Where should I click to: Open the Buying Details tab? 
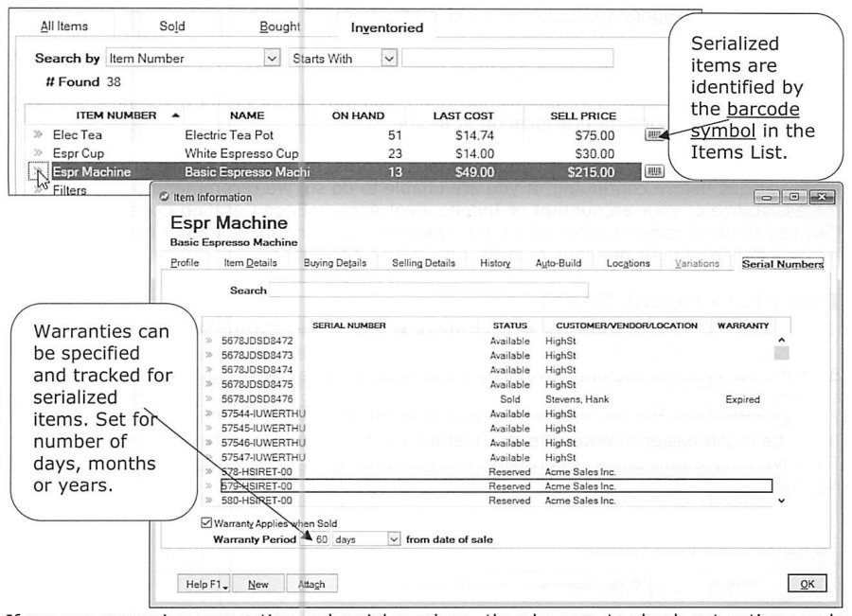(x=335, y=263)
